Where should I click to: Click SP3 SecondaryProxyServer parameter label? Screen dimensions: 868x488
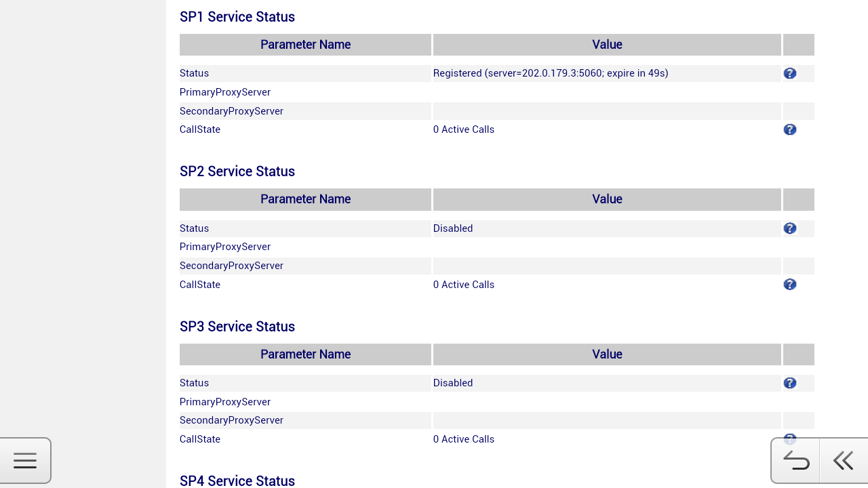tap(231, 420)
